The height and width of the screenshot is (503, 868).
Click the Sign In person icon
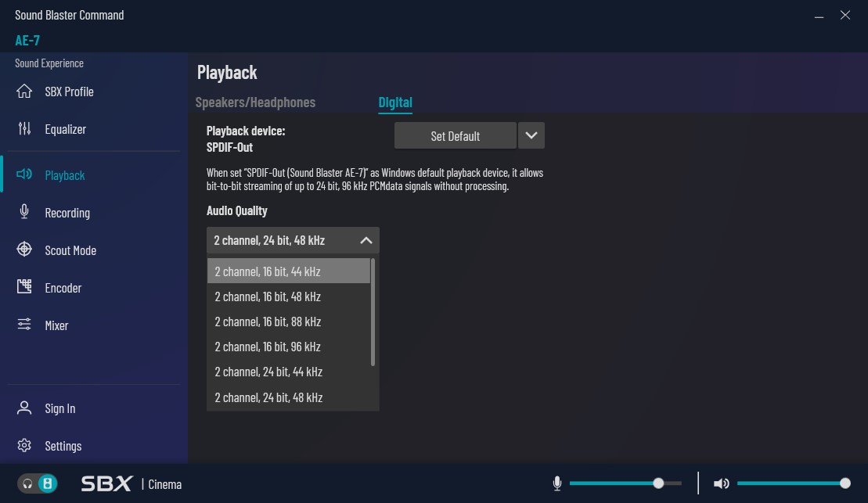[x=23, y=408]
